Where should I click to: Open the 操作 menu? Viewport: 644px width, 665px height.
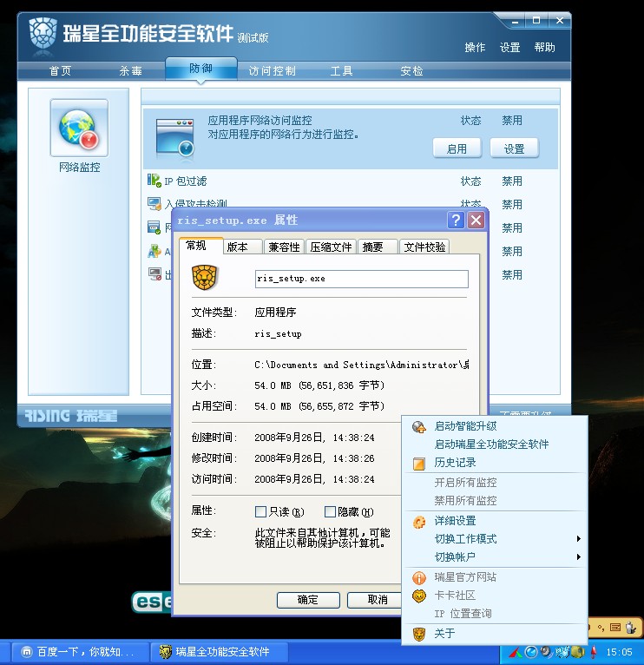[x=475, y=48]
